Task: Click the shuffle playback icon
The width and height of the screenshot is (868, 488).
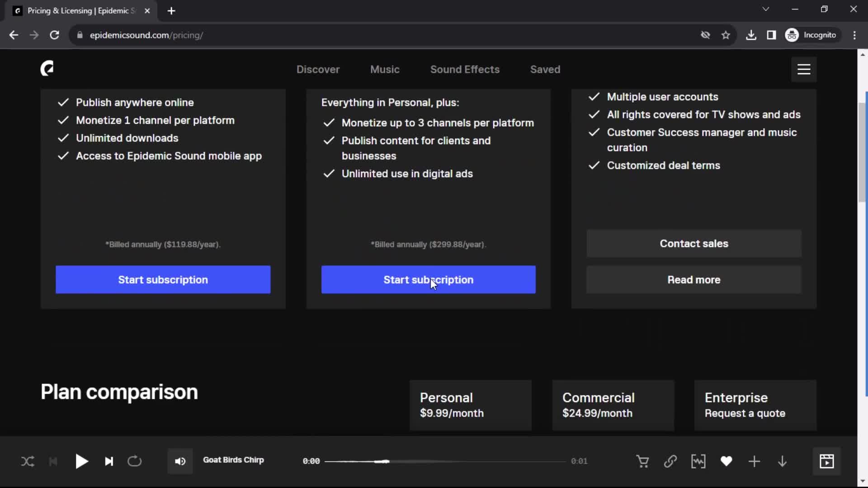Action: coord(28,460)
